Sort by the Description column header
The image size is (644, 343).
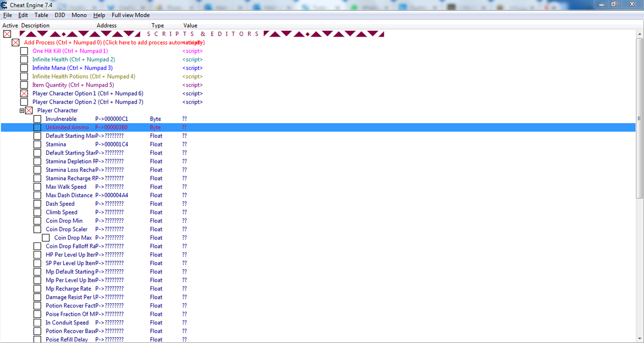click(x=35, y=25)
